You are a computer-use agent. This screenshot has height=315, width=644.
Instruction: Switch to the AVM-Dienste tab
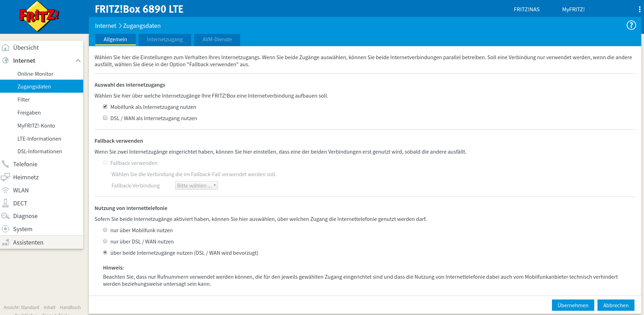pos(217,39)
